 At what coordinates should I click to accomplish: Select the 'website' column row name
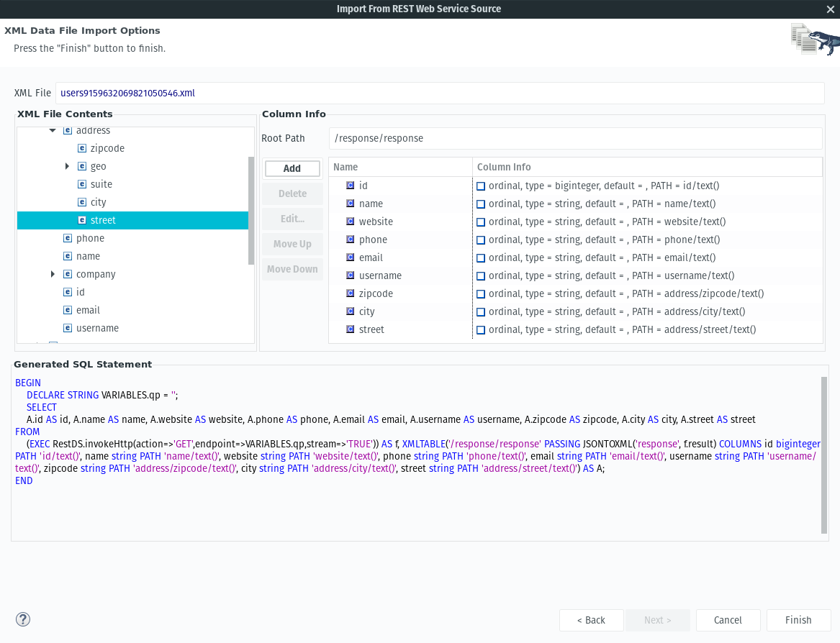[x=376, y=221]
